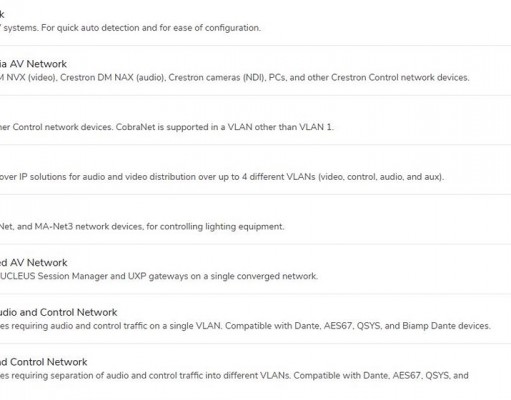Click the separation of audio and control traffic description

tap(234, 376)
